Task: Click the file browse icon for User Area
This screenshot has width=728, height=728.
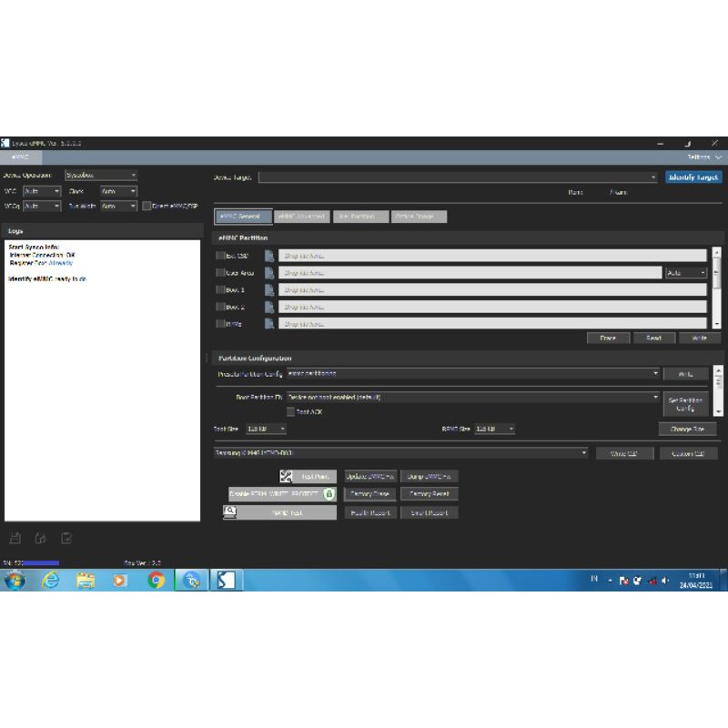Action: click(x=269, y=273)
